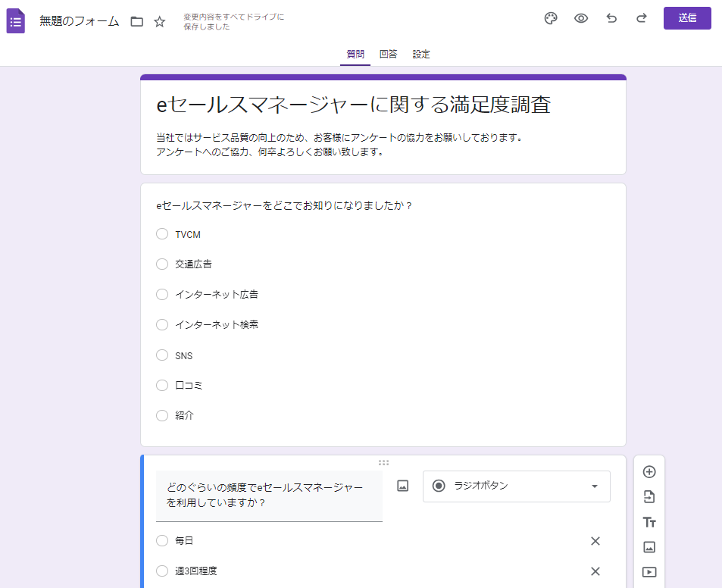Edit the 毎日 option text
Viewport: 722px width, 588px height.
tap(184, 540)
